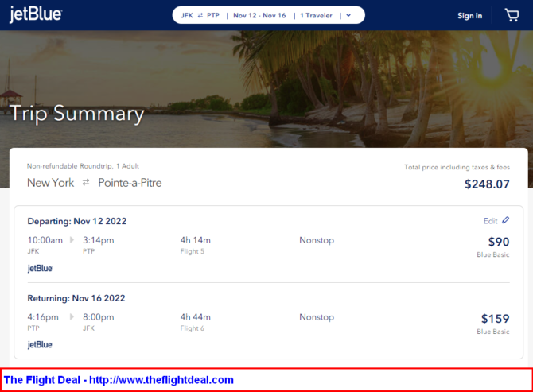This screenshot has height=392, width=533.
Task: Click 'Flight 5' label
Action: click(x=192, y=251)
